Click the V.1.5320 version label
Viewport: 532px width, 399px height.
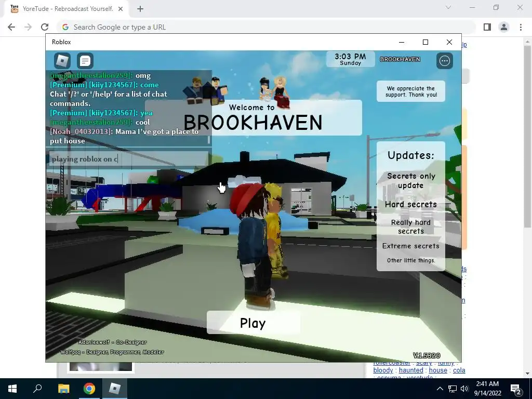pyautogui.click(x=427, y=355)
